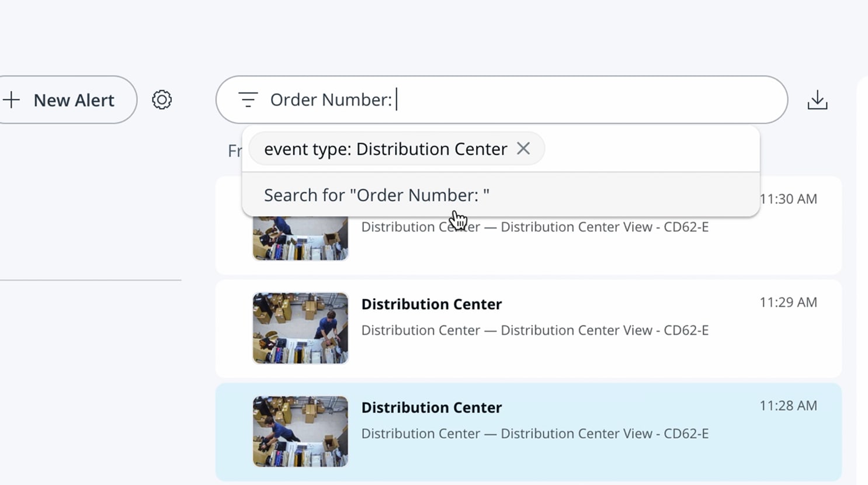Select the event type: Distribution Center chip

pos(397,148)
